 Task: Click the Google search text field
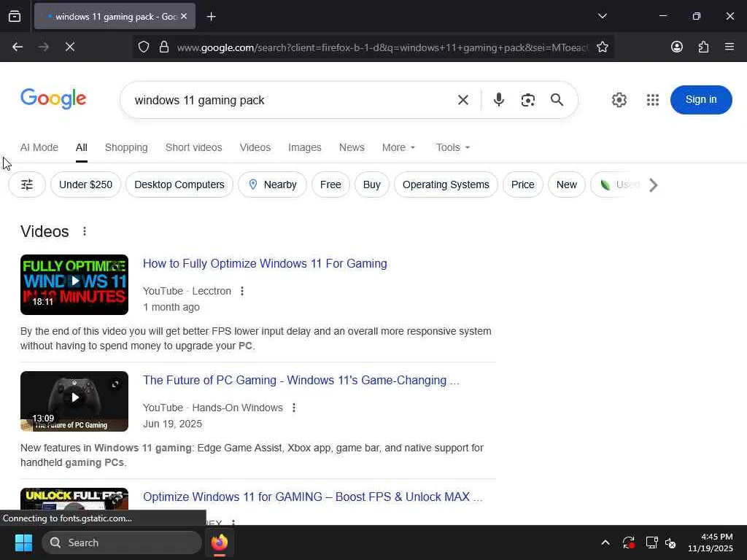point(290,100)
